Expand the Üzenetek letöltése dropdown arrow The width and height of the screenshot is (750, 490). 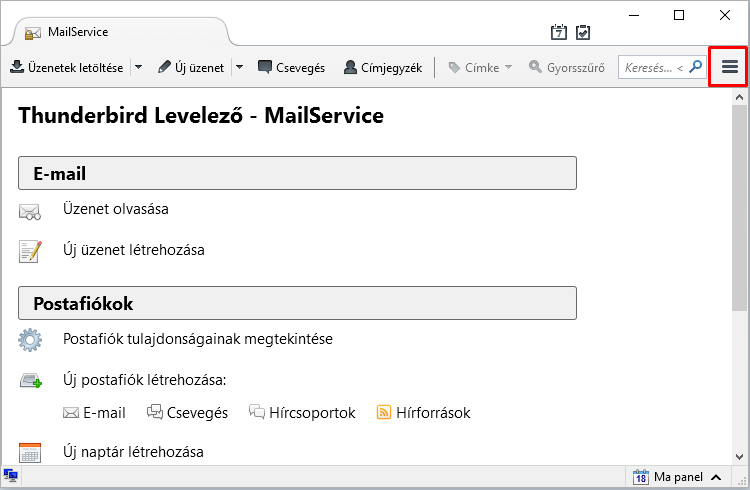(138, 67)
